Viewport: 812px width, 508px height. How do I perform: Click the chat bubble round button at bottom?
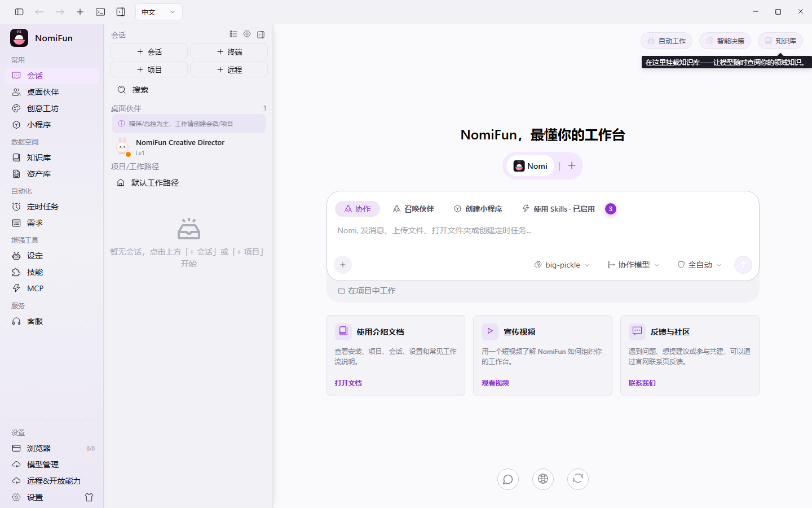508,479
